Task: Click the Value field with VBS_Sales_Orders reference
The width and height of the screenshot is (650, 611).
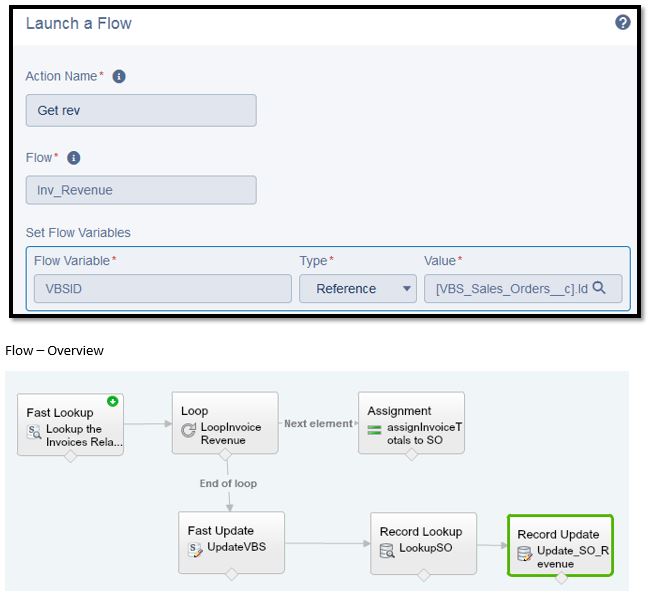Action: [510, 288]
